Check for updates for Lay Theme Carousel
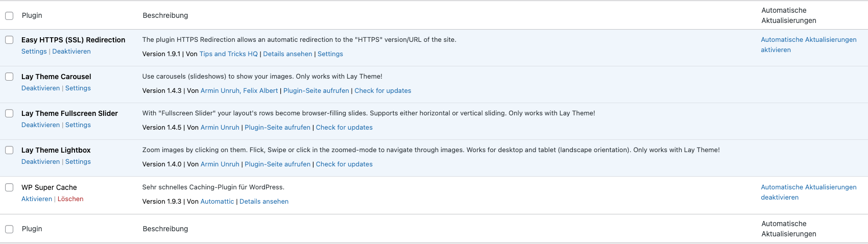Image resolution: width=868 pixels, height=244 pixels. tap(383, 91)
